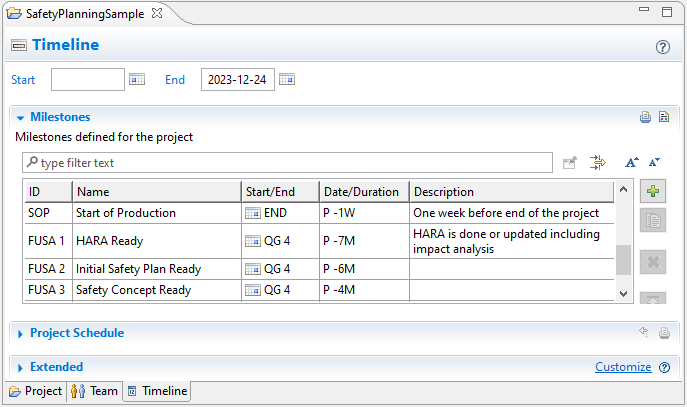Expand the Project Schedule section
687x407 pixels.
pos(20,333)
